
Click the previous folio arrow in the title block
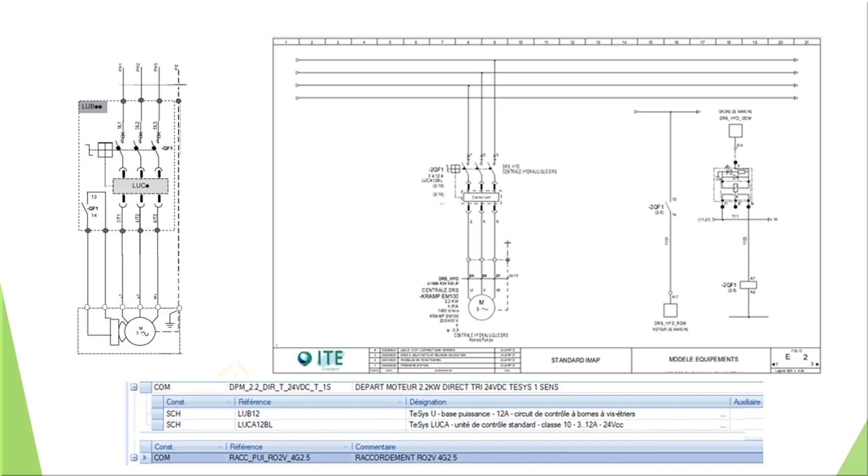pyautogui.click(x=774, y=364)
